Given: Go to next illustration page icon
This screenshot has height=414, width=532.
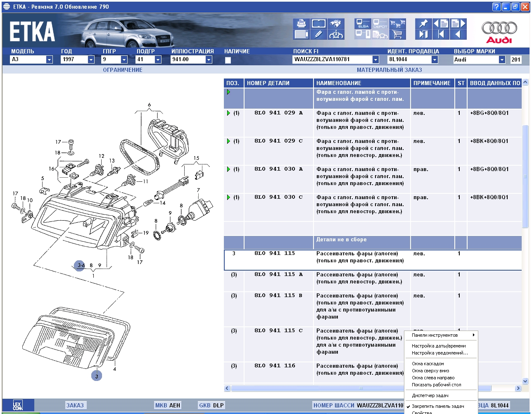Looking at the screenshot, I should [x=458, y=24].
